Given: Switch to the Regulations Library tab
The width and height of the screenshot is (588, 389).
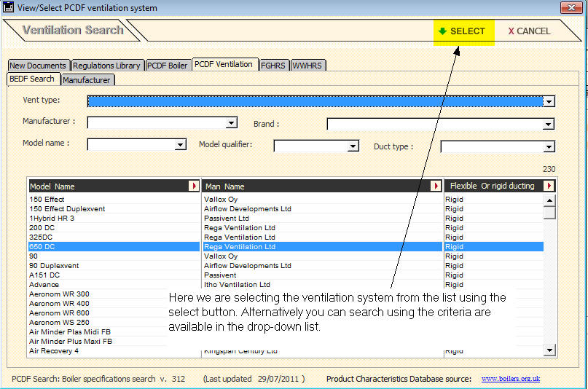Looking at the screenshot, I should [x=107, y=66].
